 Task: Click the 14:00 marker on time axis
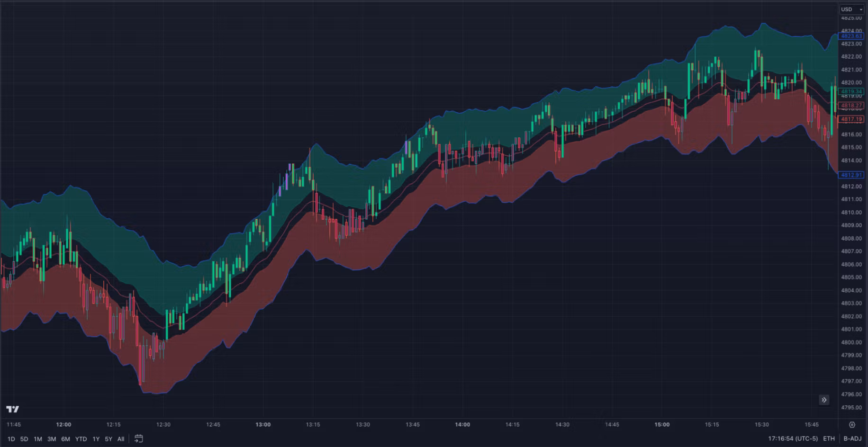point(462,425)
